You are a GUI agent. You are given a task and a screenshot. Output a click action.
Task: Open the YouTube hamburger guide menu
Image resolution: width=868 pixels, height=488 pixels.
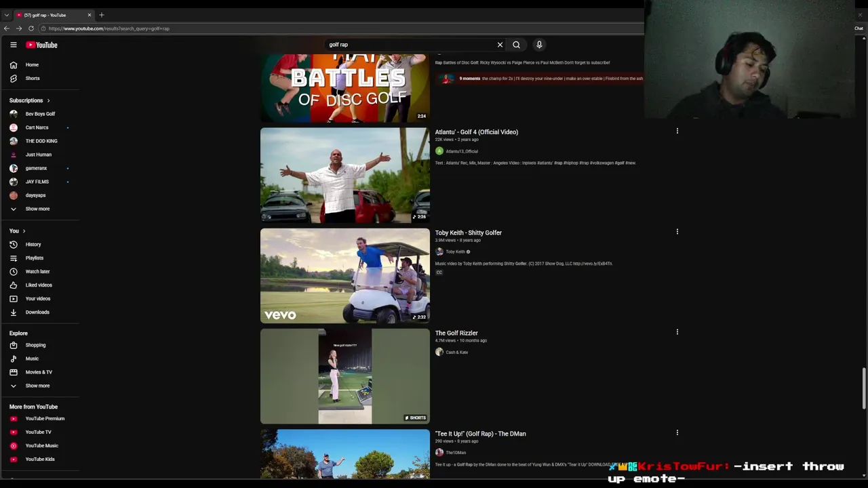point(13,45)
